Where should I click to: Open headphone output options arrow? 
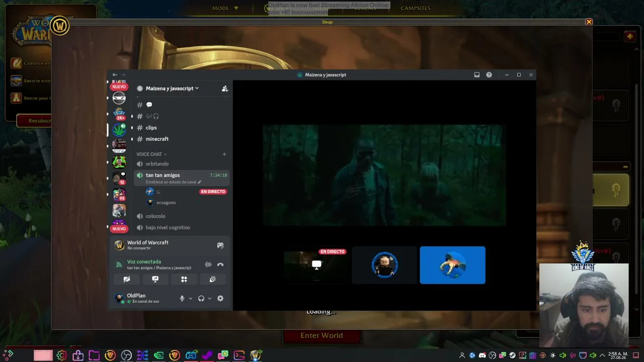pyautogui.click(x=210, y=299)
